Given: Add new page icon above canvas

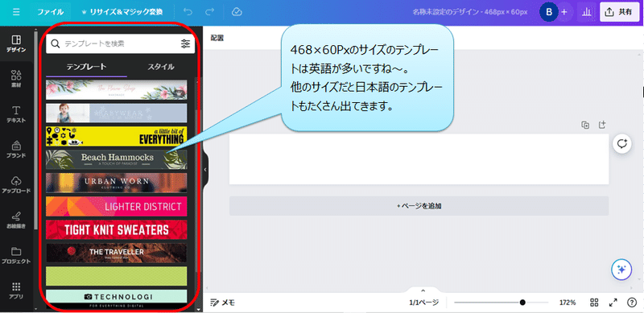Looking at the screenshot, I should 602,125.
